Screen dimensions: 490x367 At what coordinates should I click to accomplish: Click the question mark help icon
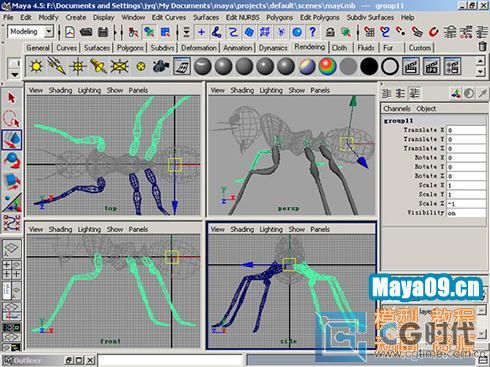(312, 32)
